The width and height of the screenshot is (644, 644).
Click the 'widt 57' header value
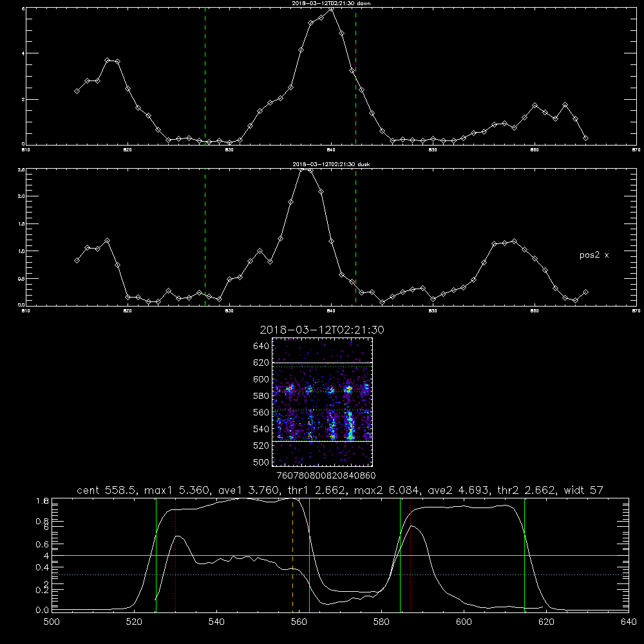pyautogui.click(x=583, y=490)
